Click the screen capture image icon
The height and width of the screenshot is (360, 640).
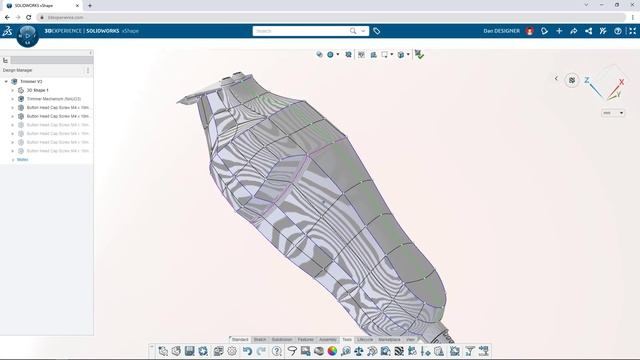(306, 351)
